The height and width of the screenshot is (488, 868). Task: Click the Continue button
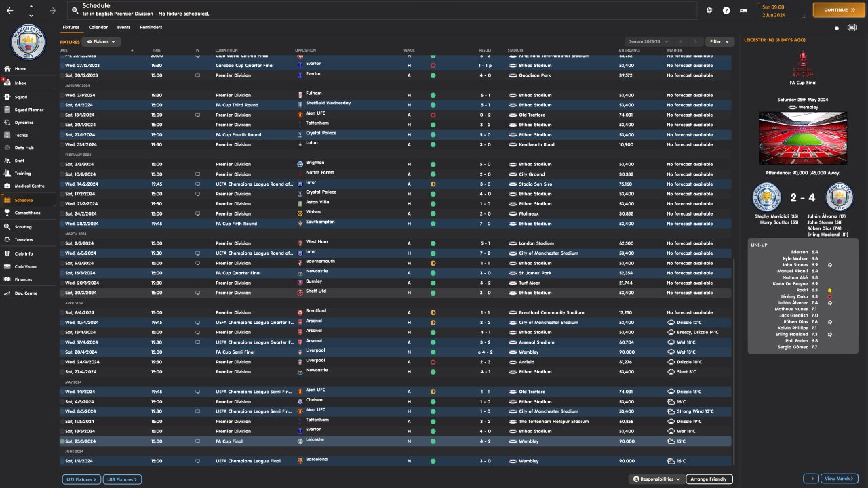(837, 10)
